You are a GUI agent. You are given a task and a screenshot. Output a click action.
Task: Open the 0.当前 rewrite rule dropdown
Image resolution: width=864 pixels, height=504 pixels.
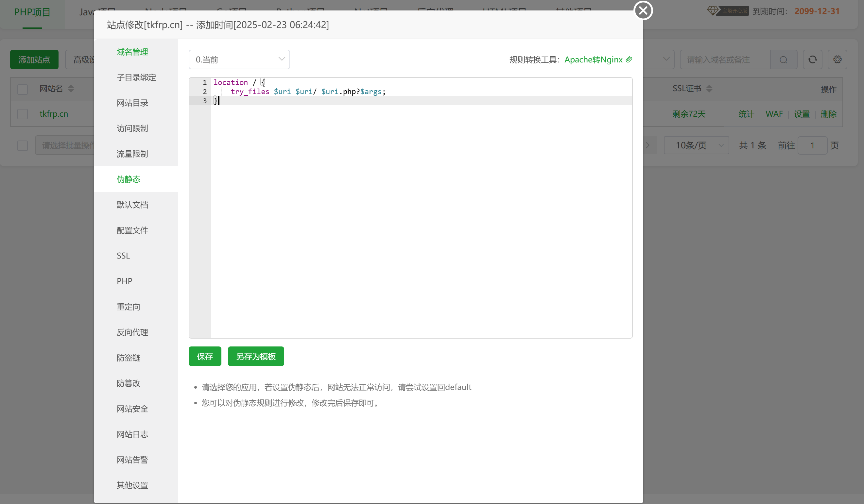(239, 59)
